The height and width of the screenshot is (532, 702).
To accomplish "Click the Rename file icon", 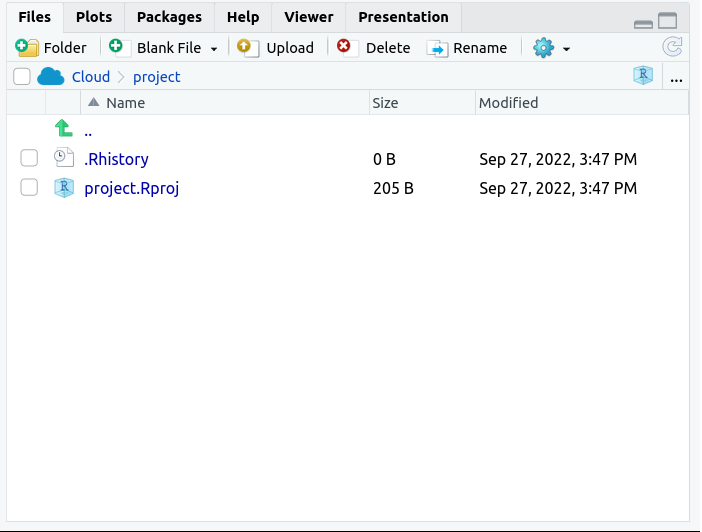I will coord(437,47).
